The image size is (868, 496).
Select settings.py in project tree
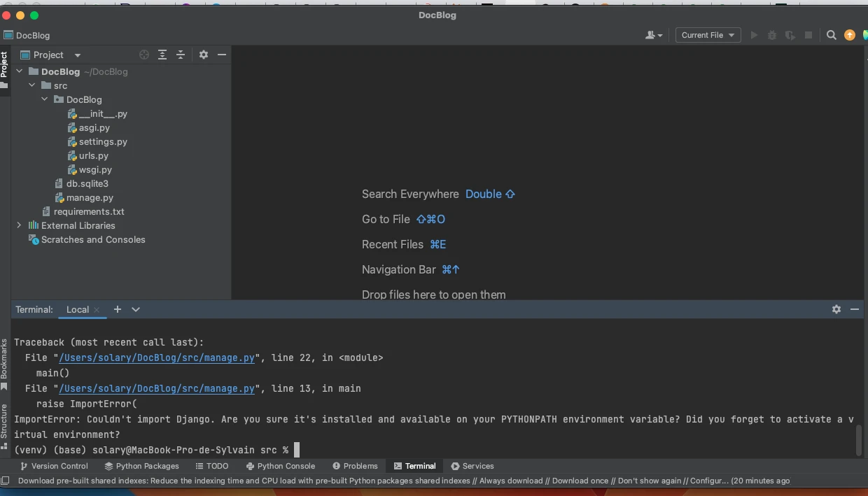[103, 141]
